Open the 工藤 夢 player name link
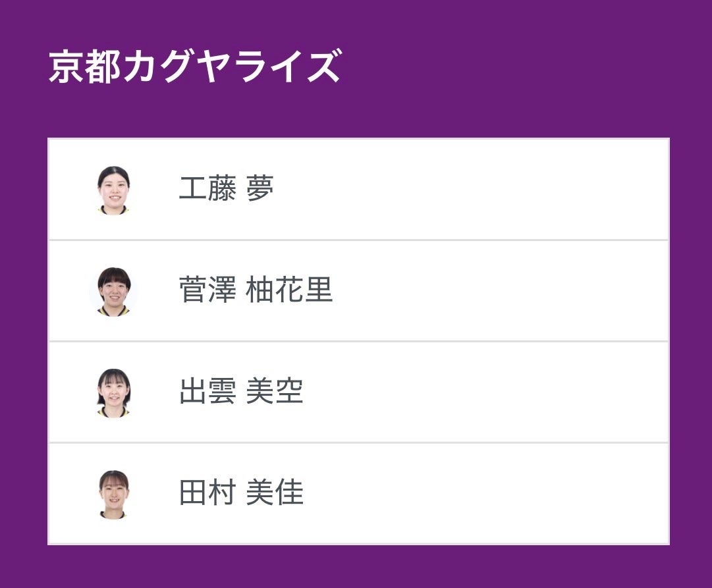Screen dimensions: 712x588 point(226,190)
